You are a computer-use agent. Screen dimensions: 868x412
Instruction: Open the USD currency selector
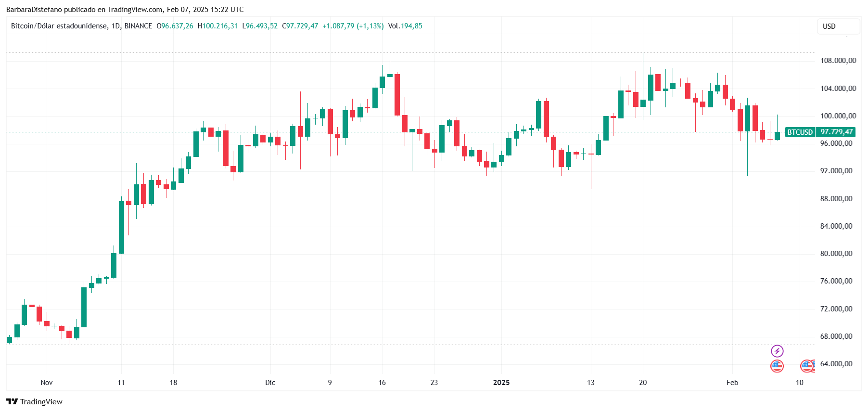838,26
